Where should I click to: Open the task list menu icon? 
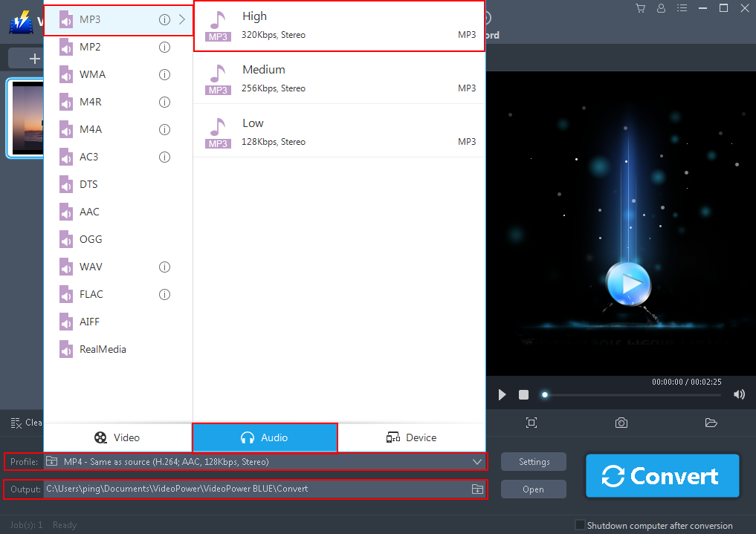(682, 8)
